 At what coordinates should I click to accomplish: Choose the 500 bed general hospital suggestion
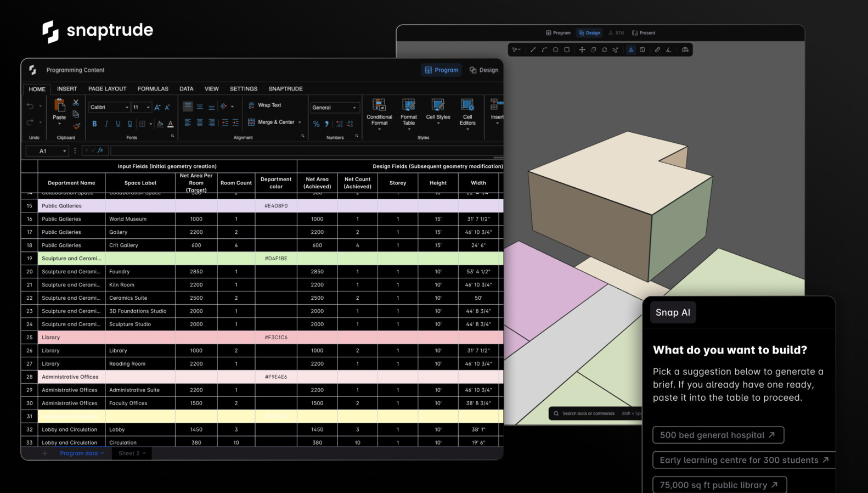[718, 435]
